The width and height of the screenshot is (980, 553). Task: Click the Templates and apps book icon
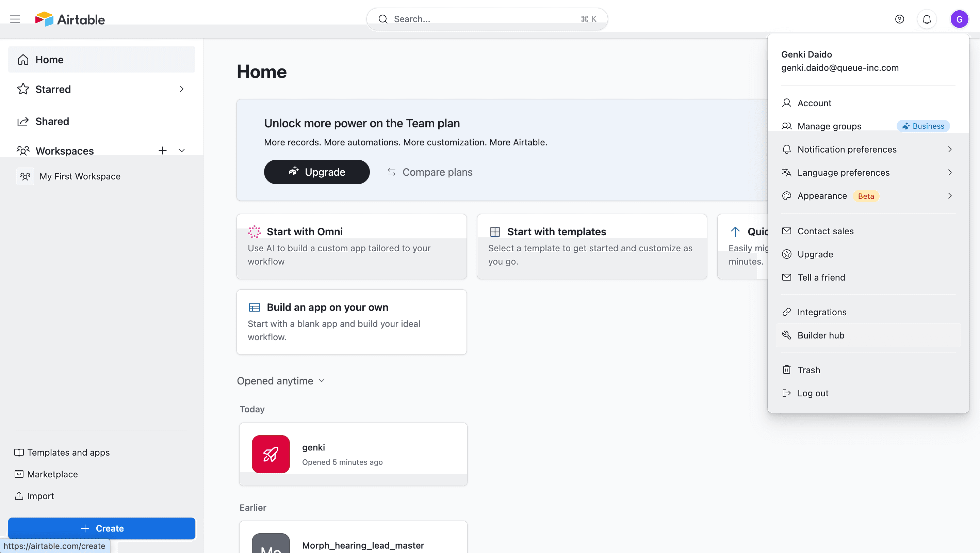pyautogui.click(x=19, y=452)
